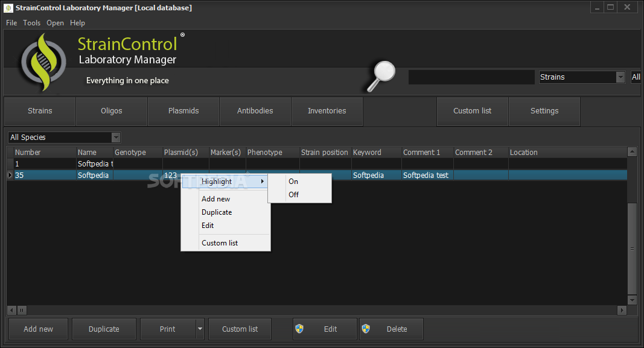Click the bottom Custom list button
This screenshot has width=644, height=348.
(240, 329)
